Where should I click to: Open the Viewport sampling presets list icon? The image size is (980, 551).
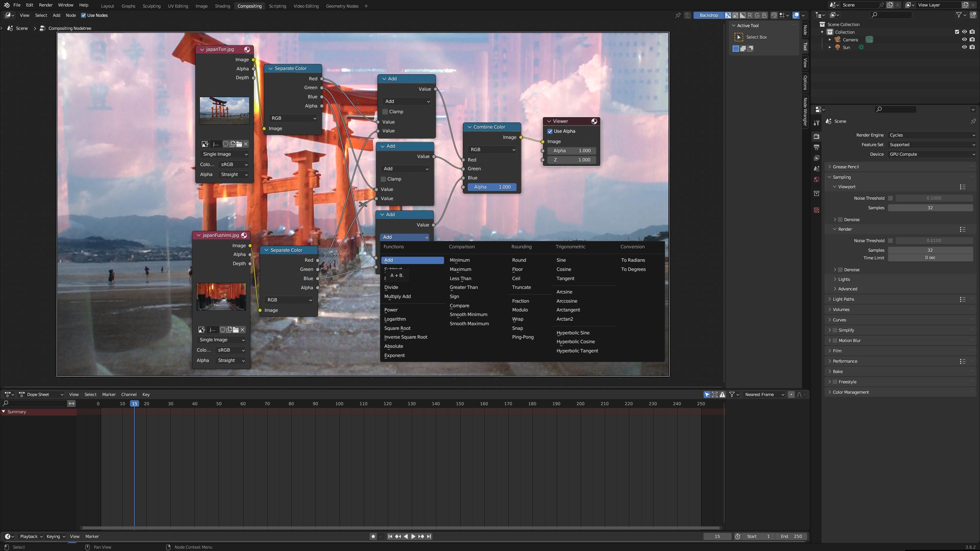pyautogui.click(x=962, y=187)
